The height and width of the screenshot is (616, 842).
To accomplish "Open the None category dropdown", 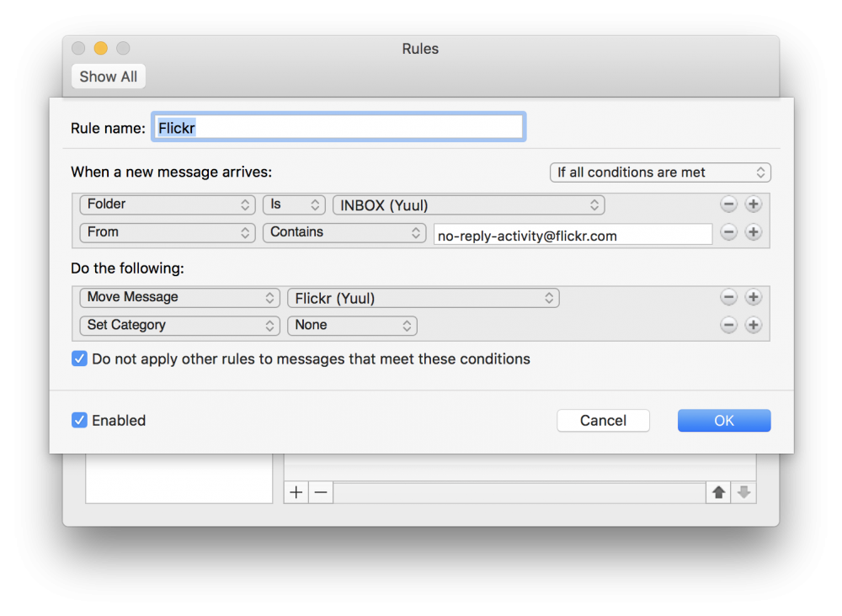I will pos(352,325).
